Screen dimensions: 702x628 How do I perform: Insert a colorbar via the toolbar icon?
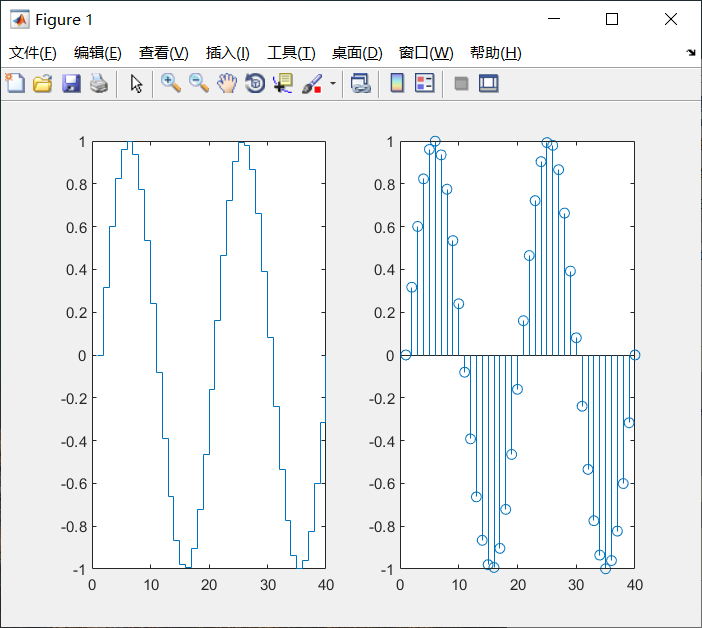pyautogui.click(x=397, y=83)
